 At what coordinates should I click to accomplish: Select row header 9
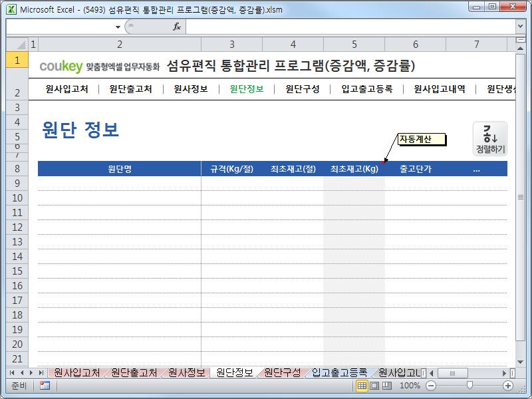[x=17, y=184]
